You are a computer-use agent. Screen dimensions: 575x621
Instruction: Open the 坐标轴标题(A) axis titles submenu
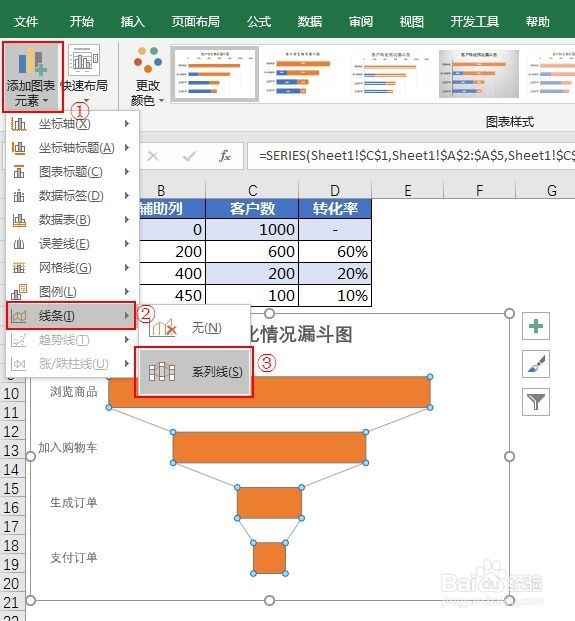(x=72, y=148)
